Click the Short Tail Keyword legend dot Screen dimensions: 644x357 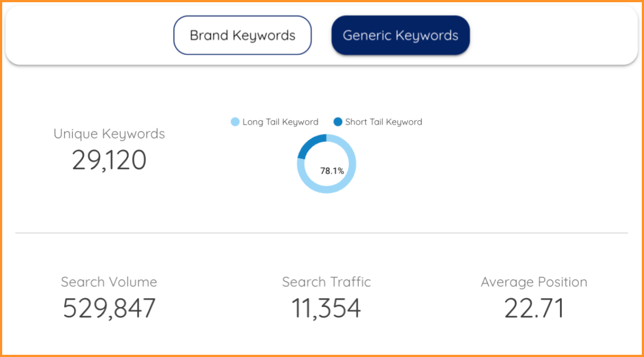click(x=338, y=122)
